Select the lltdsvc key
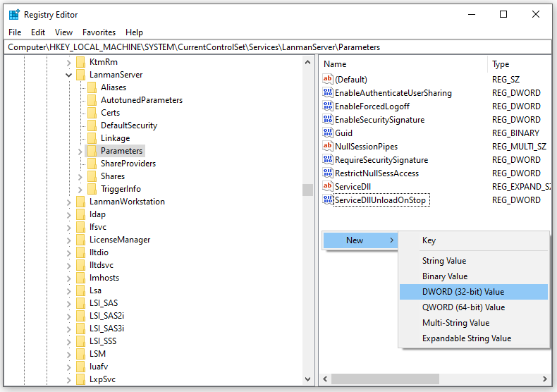Image resolution: width=557 pixels, height=392 pixels. click(x=102, y=265)
